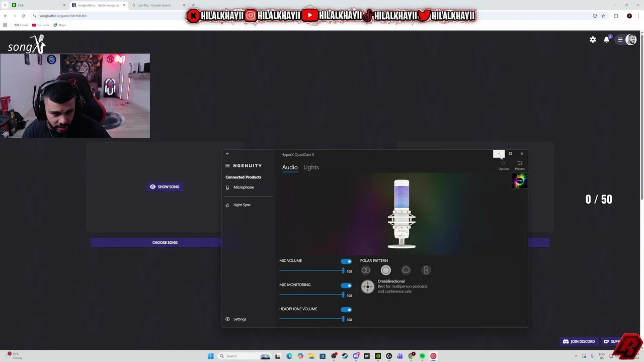This screenshot has width=644, height=362.
Task: Open the Chrome profile avatar
Action: click(x=629, y=16)
